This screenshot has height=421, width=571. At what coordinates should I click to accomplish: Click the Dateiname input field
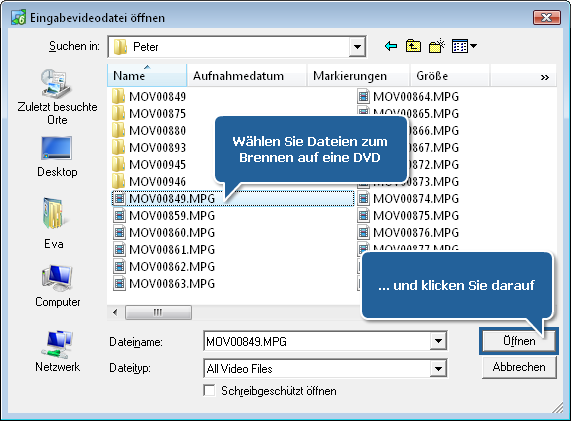(x=317, y=341)
